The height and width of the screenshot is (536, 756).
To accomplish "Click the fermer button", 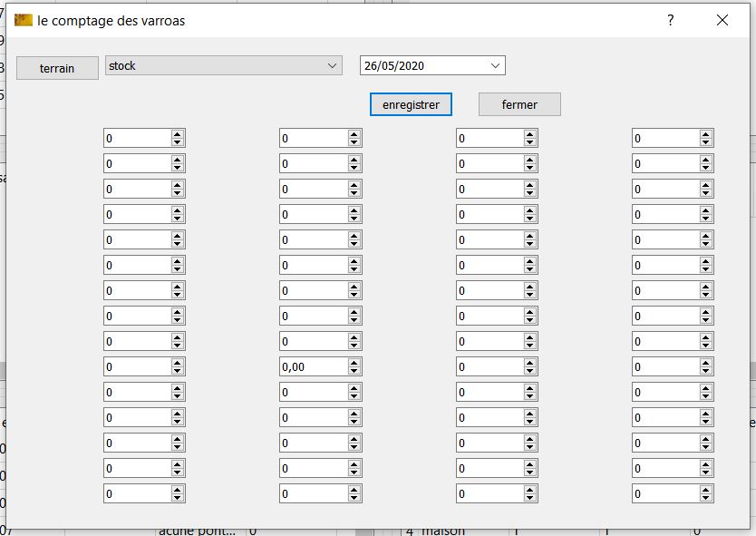I will pos(519,104).
